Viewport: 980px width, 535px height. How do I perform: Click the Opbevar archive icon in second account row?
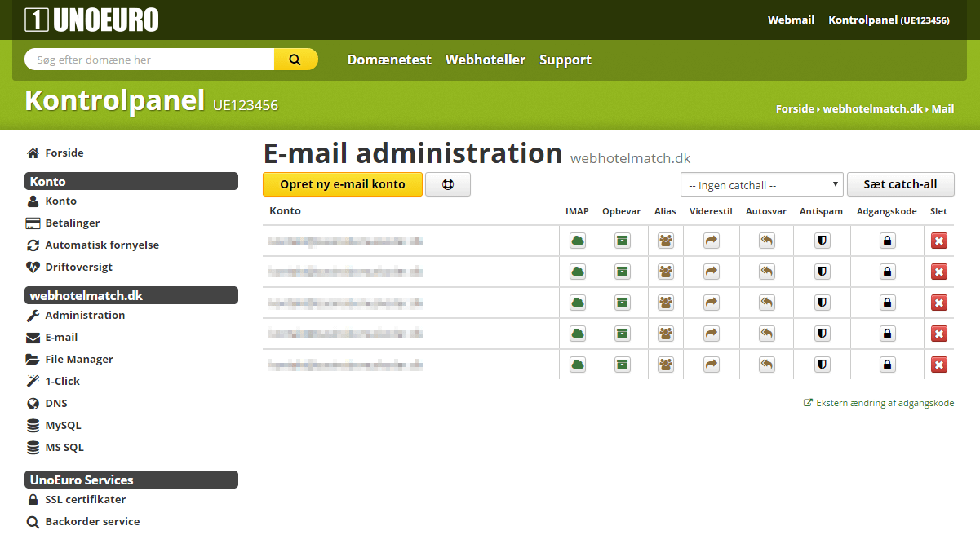[x=623, y=272]
